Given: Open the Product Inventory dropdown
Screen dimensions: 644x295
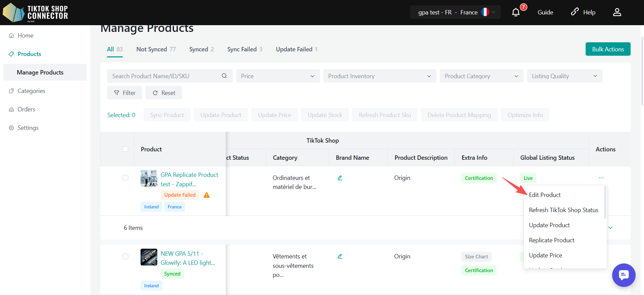Looking at the screenshot, I should point(380,76).
